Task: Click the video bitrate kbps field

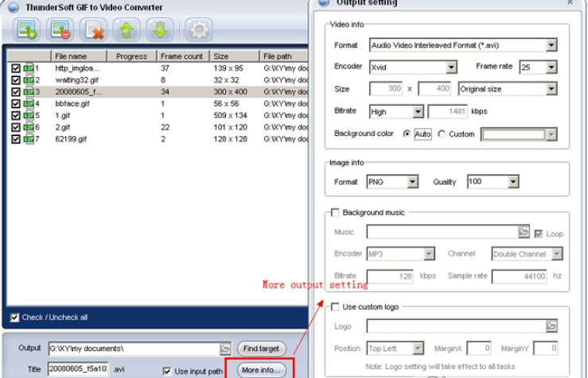Action: [x=448, y=111]
